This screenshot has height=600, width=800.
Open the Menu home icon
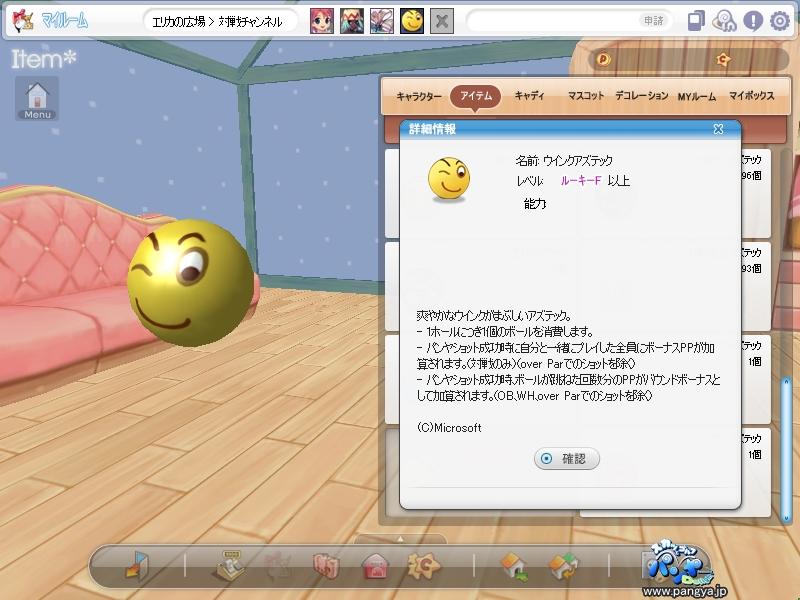click(x=37, y=98)
